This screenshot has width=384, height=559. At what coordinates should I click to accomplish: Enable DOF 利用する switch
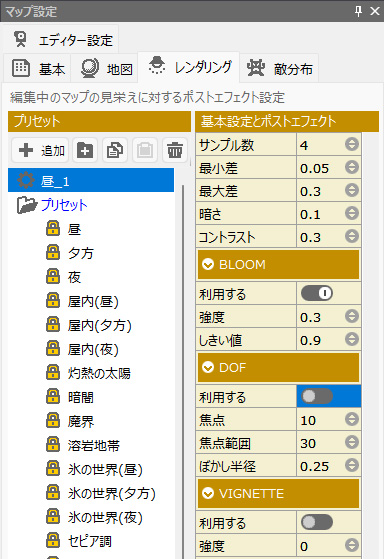coord(317,396)
